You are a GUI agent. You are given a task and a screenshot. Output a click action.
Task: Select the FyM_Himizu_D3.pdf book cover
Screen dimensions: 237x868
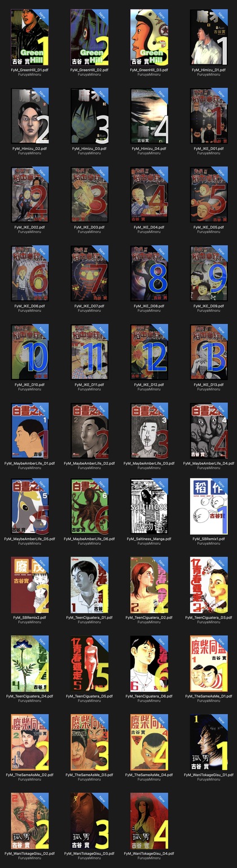[x=89, y=116]
